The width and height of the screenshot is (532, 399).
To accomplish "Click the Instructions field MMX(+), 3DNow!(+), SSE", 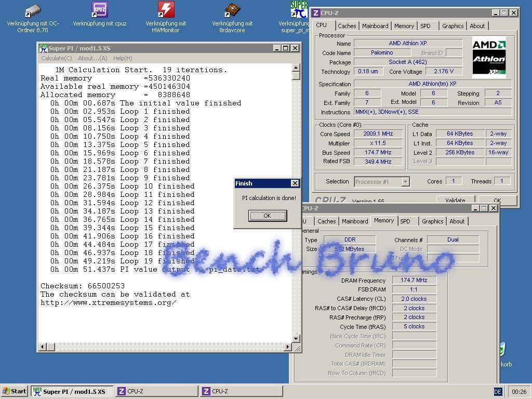I will pyautogui.click(x=433, y=112).
